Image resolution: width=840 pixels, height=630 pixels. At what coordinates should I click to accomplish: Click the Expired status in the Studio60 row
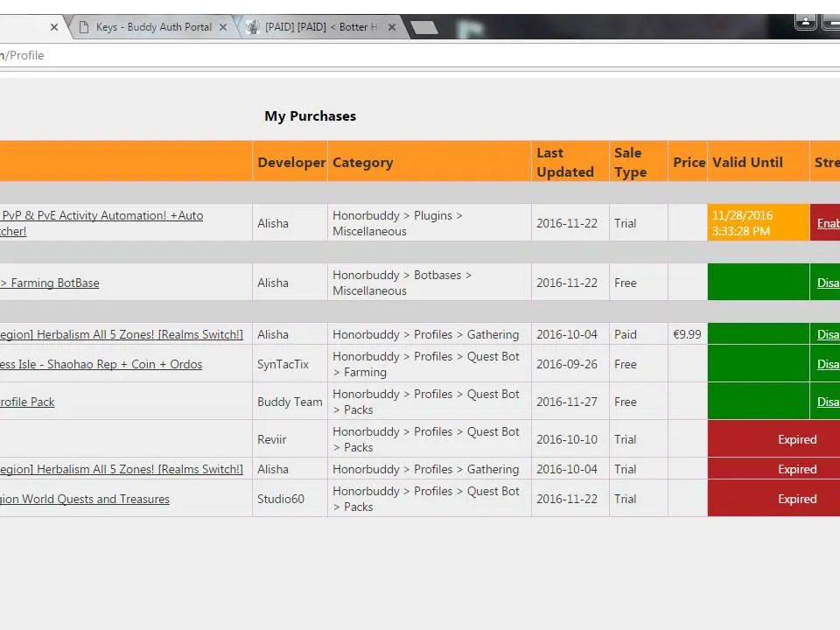click(x=797, y=499)
